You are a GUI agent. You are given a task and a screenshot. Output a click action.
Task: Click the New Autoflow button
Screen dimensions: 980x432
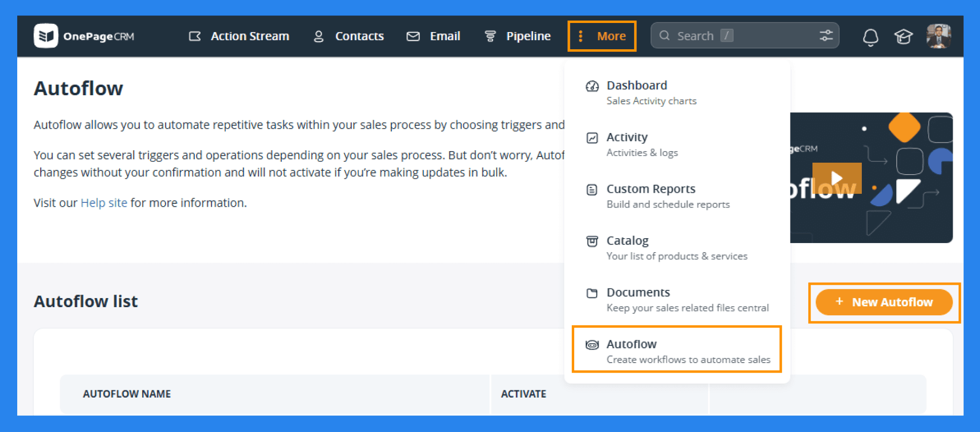coord(884,302)
